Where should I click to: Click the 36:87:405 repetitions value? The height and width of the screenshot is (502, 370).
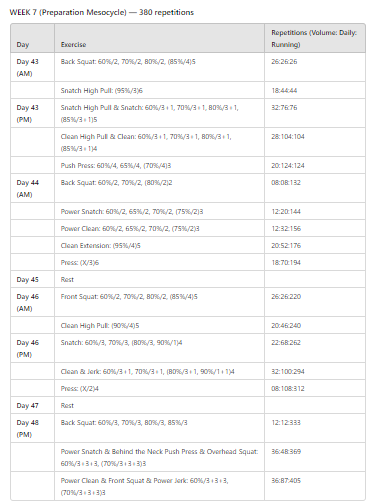point(286,480)
